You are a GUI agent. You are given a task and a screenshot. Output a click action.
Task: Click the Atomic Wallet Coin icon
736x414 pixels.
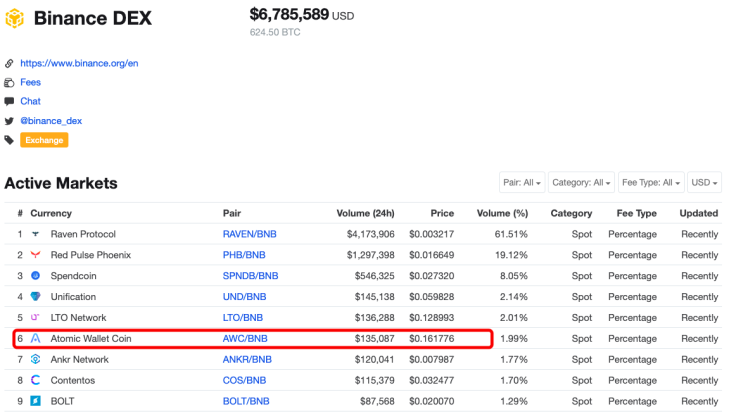click(36, 338)
